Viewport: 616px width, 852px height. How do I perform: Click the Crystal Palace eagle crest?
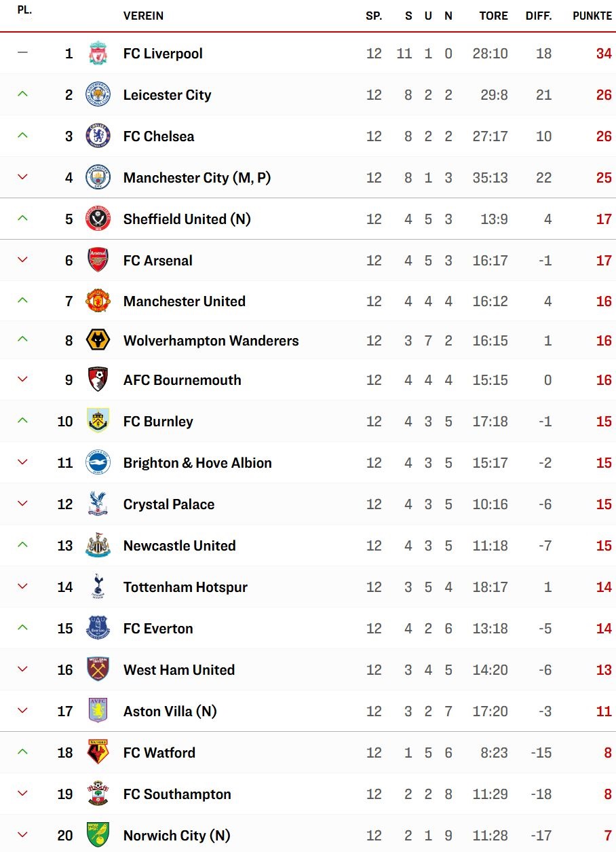[98, 504]
